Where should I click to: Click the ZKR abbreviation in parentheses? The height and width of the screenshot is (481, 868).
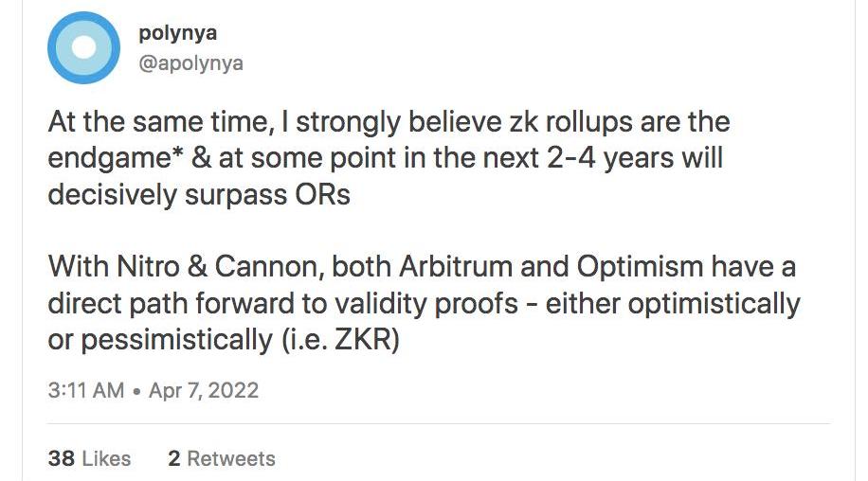[x=361, y=340]
